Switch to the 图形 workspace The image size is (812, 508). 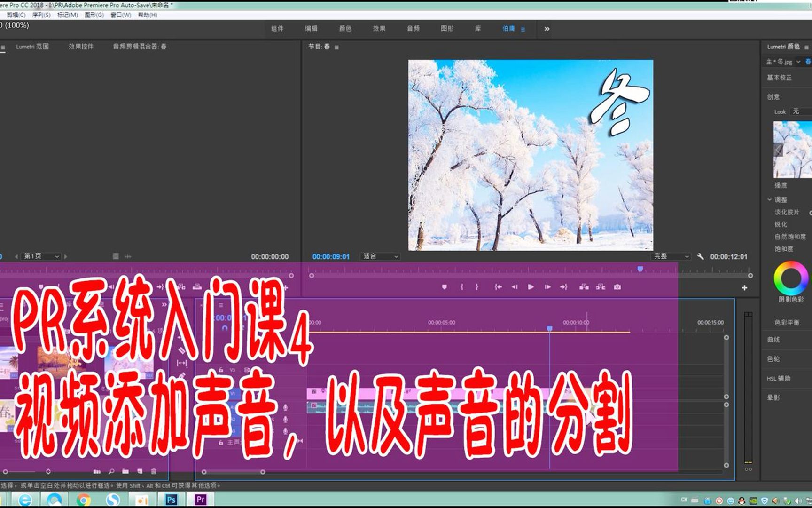(447, 29)
